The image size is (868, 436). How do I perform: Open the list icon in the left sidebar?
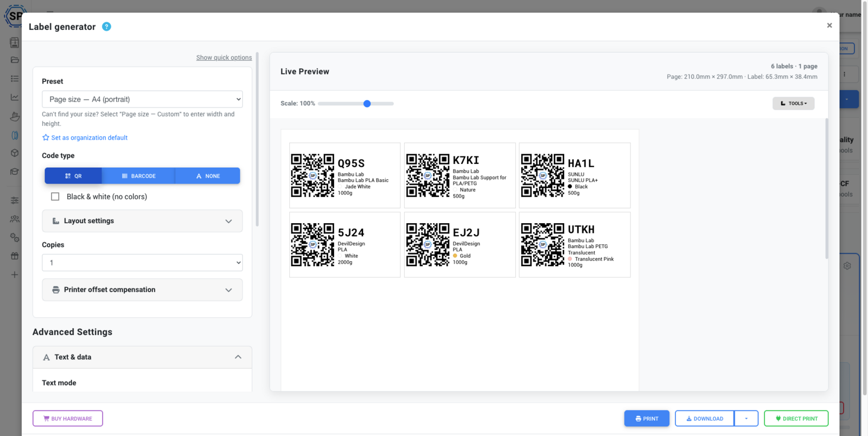click(x=15, y=79)
